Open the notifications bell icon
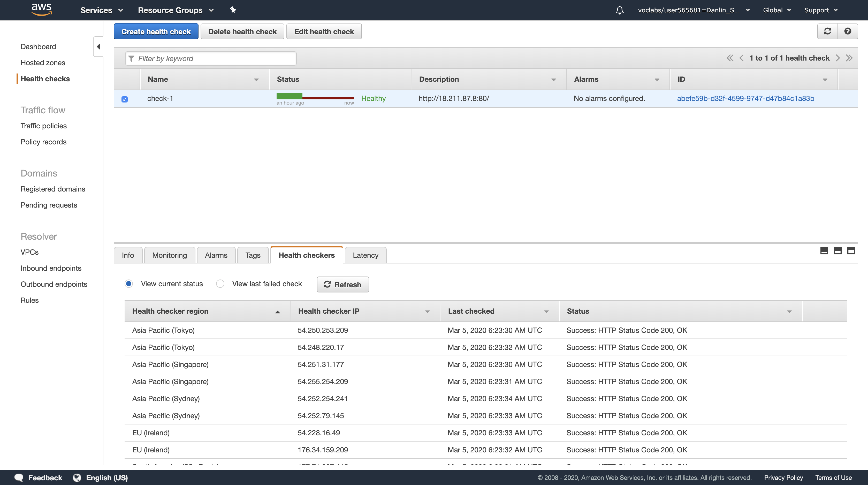This screenshot has width=868, height=485. coord(619,10)
